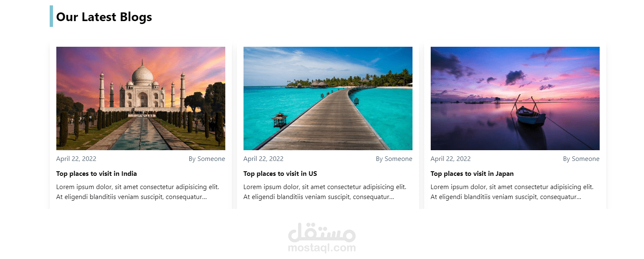Click April 22, 2022 date on India post
This screenshot has width=644, height=259.
pos(76,159)
